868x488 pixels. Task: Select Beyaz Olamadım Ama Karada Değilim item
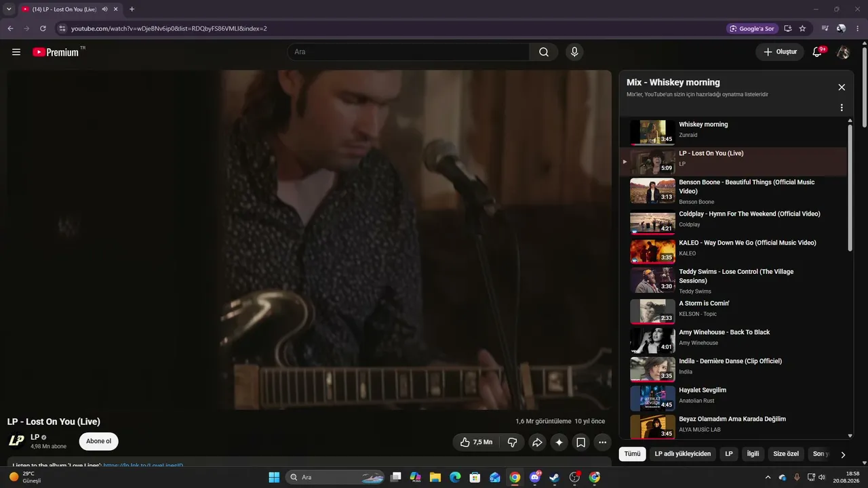tap(733, 427)
